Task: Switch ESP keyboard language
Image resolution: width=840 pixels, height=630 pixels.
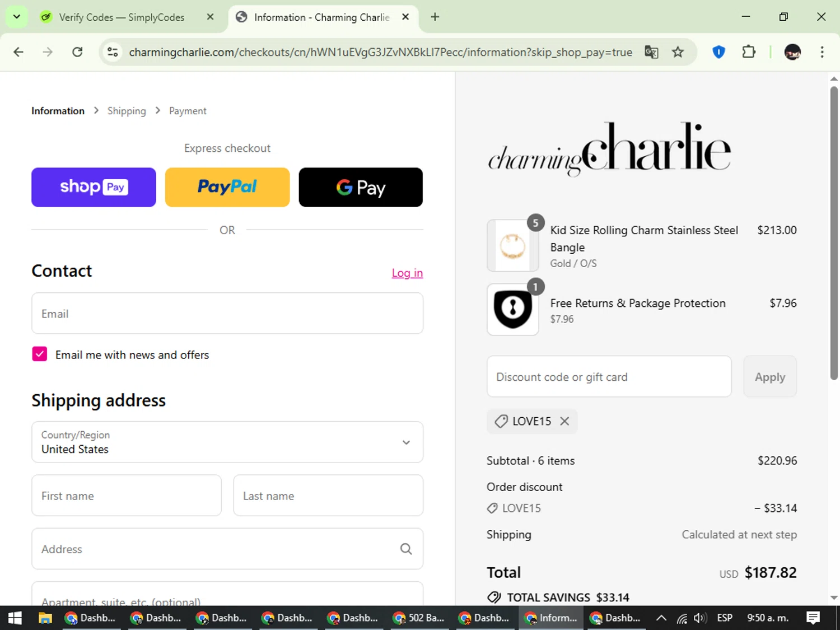Action: 725,618
